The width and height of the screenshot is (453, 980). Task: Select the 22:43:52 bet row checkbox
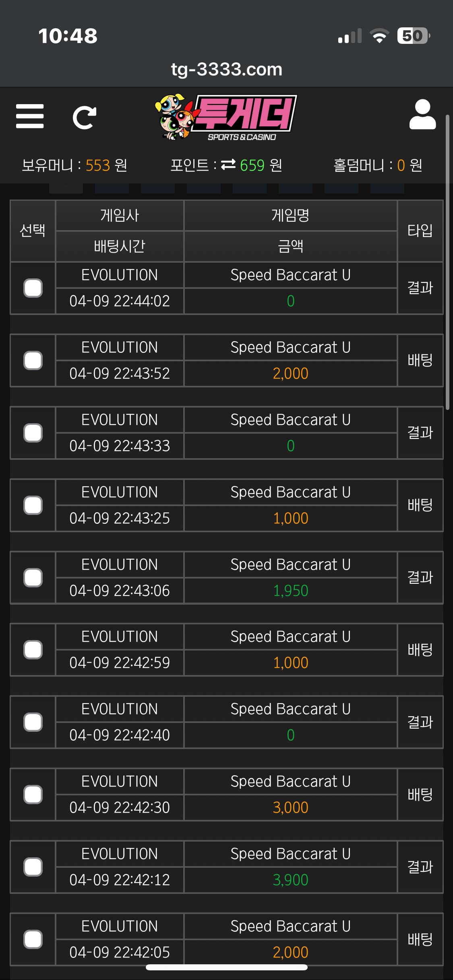[33, 360]
